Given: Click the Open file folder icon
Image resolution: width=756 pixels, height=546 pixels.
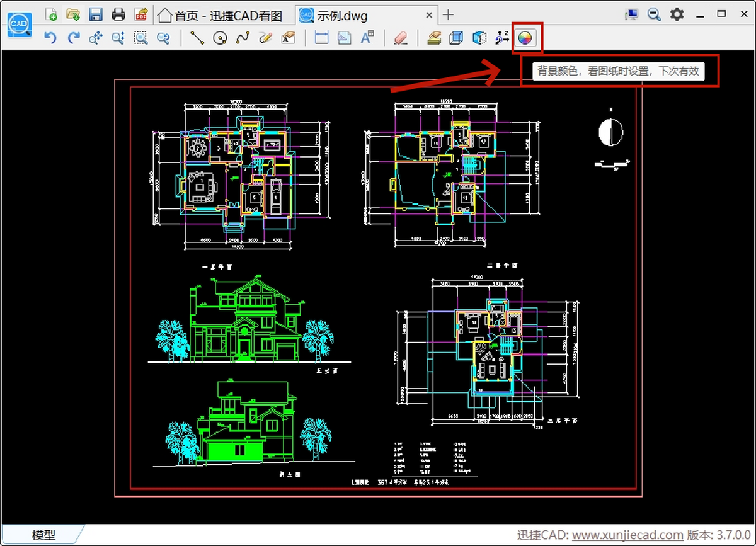Looking at the screenshot, I should [x=73, y=14].
